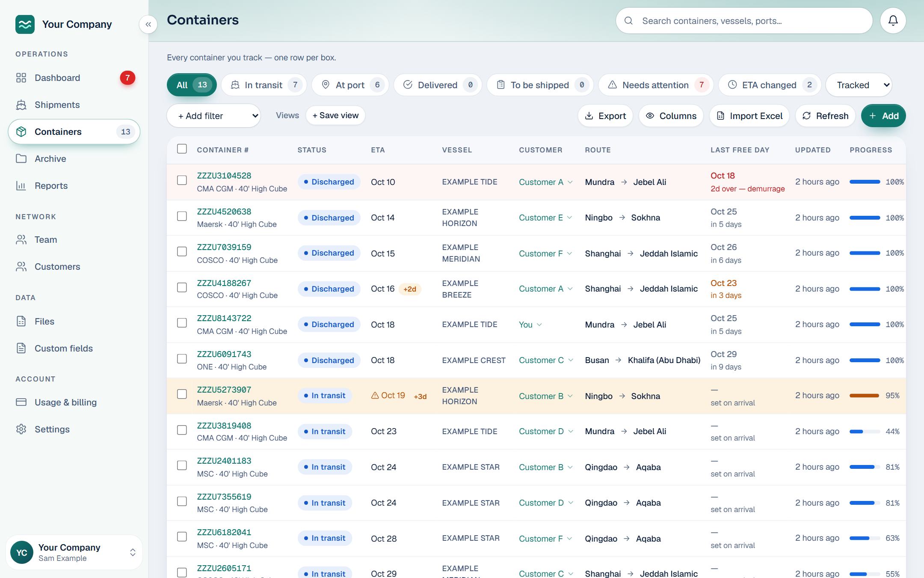Check the box for ZZZU4520638

182,216
